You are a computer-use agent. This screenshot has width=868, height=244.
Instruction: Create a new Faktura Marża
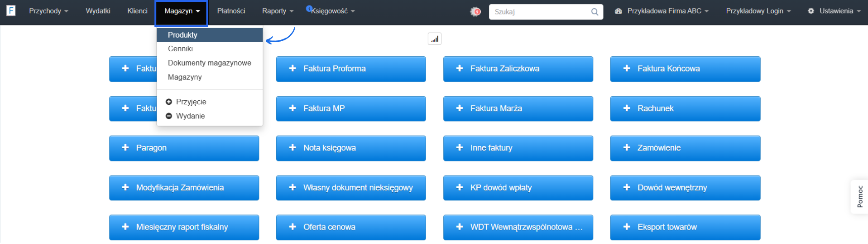point(518,108)
